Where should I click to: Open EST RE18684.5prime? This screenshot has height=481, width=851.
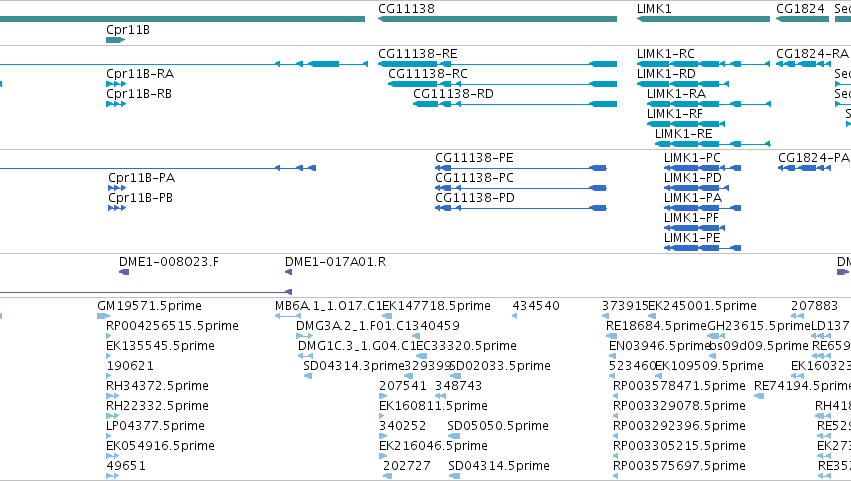click(x=657, y=326)
